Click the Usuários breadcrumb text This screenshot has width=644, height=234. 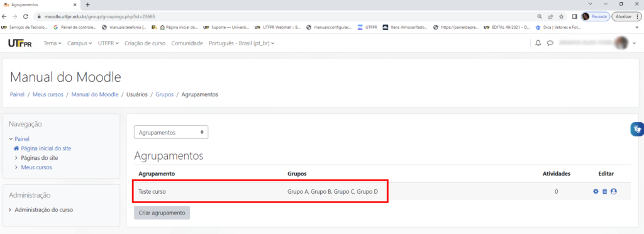(136, 94)
